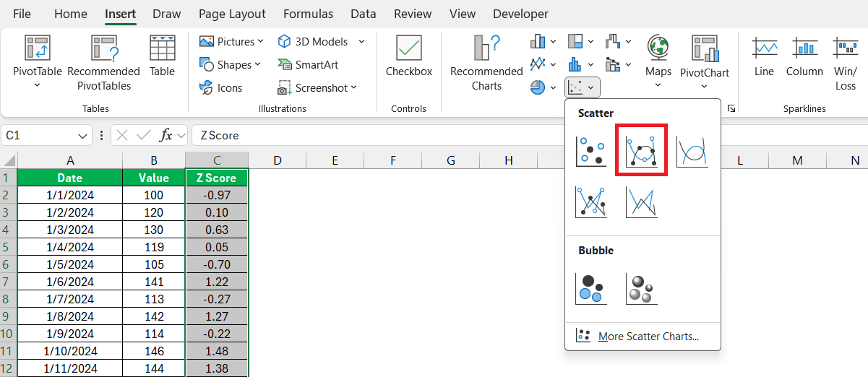Screen dimensions: 868x377
Task: Insert a Checkbox control
Action: tap(409, 56)
